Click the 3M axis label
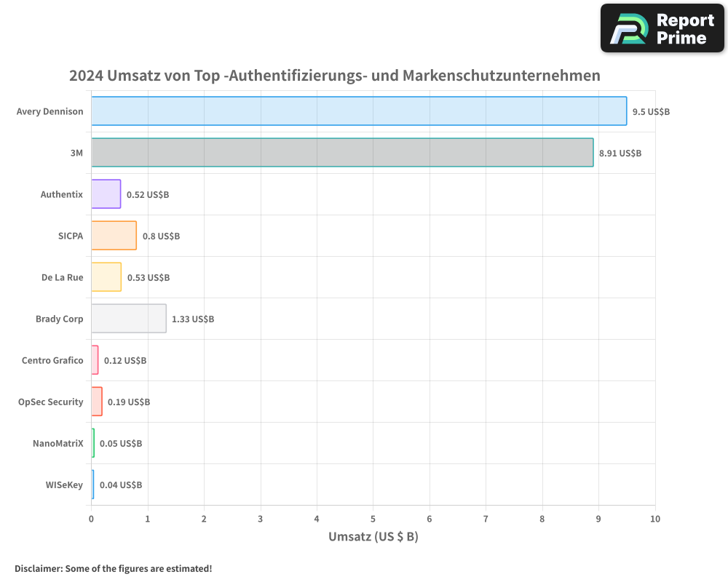Screen dimensions: 728x582 tap(76, 154)
